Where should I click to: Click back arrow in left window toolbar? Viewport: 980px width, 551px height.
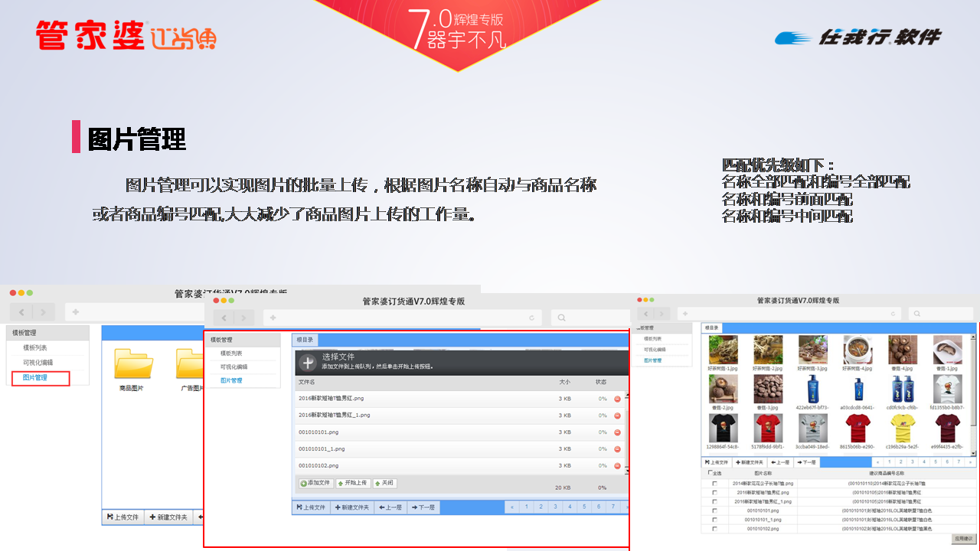coord(21,312)
